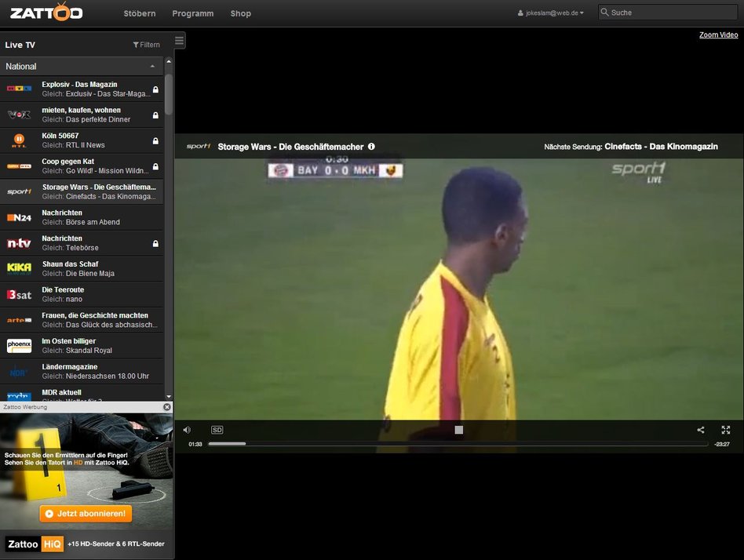This screenshot has height=560, width=744.
Task: Click lock icon on Explosiv row
Action: pos(155,89)
